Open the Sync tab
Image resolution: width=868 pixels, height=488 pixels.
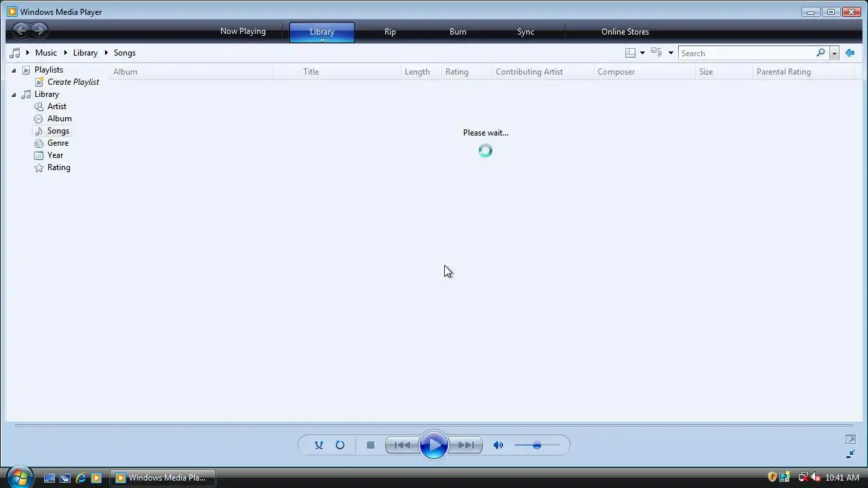(x=526, y=32)
